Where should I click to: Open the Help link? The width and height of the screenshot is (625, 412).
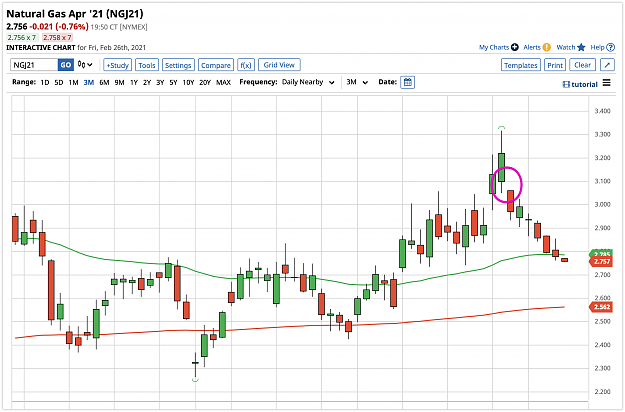[x=597, y=47]
